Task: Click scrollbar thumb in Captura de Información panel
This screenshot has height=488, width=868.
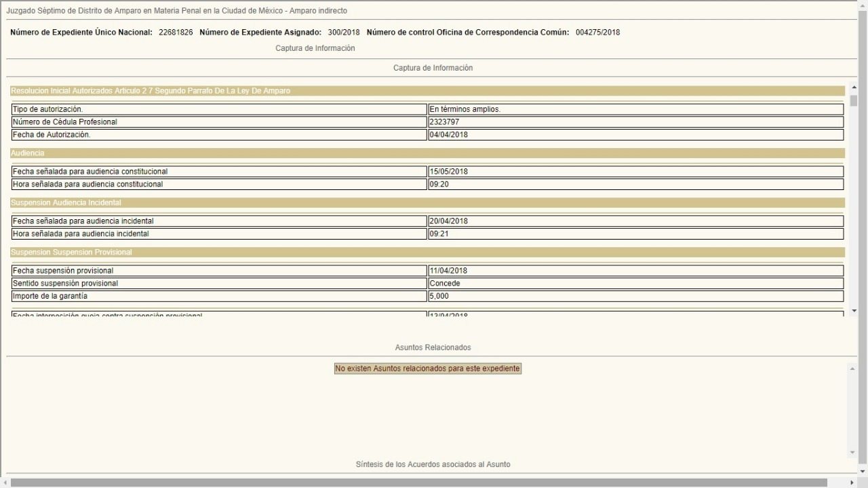Action: [x=854, y=101]
